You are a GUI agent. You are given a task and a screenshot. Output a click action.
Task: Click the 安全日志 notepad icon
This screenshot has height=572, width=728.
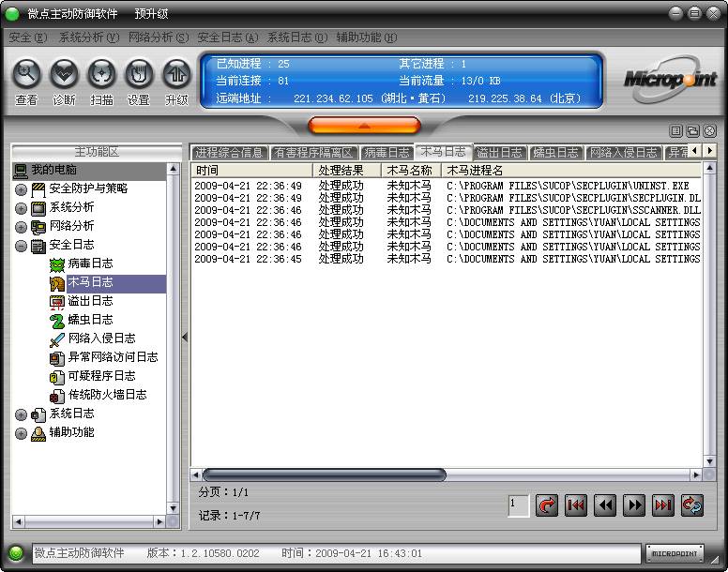click(38, 246)
